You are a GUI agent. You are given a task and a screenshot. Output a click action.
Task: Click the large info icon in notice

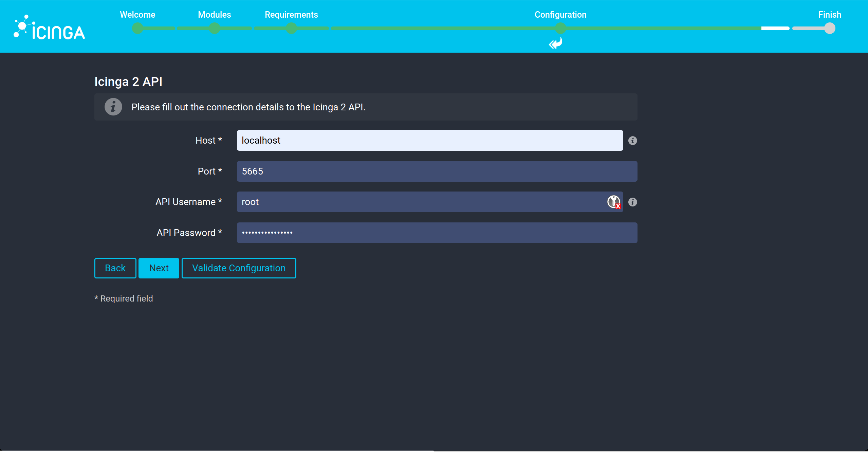tap(113, 107)
